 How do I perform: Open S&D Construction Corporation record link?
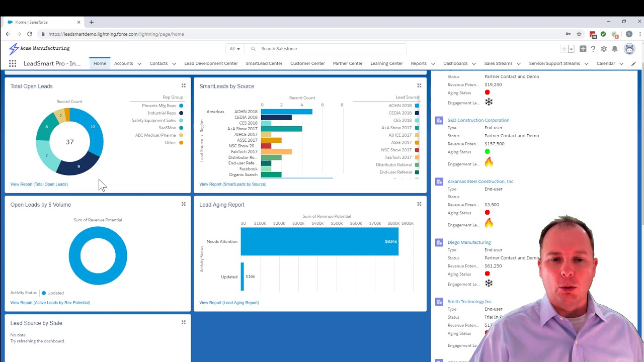coord(478,120)
